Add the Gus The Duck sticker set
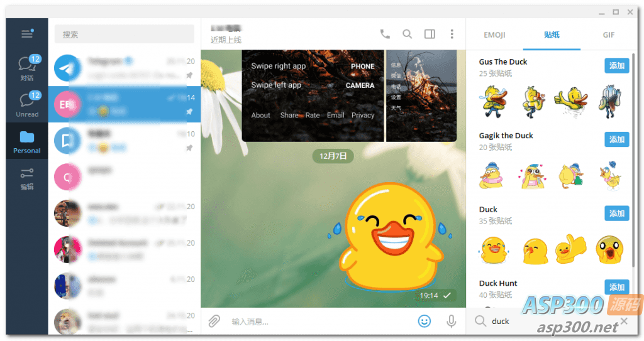The image size is (644, 341). click(x=617, y=66)
